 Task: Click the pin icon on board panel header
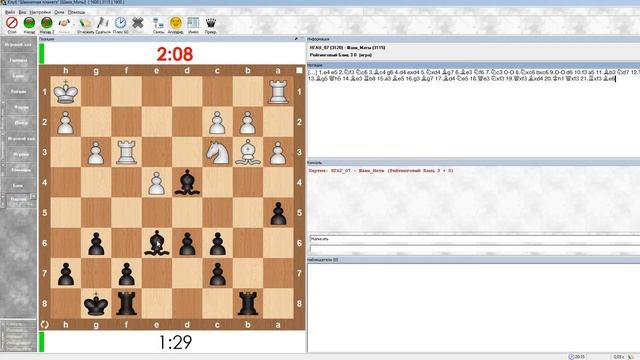[x=296, y=39]
